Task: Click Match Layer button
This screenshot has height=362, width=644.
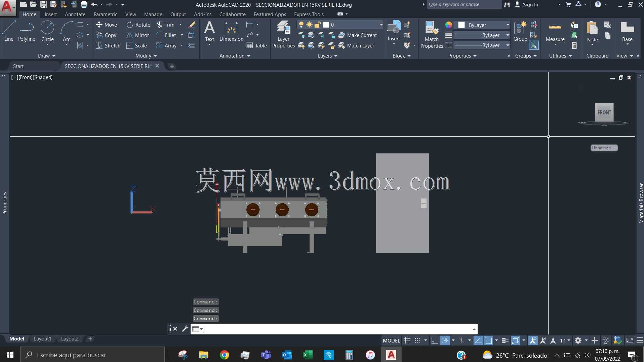Action: point(356,45)
